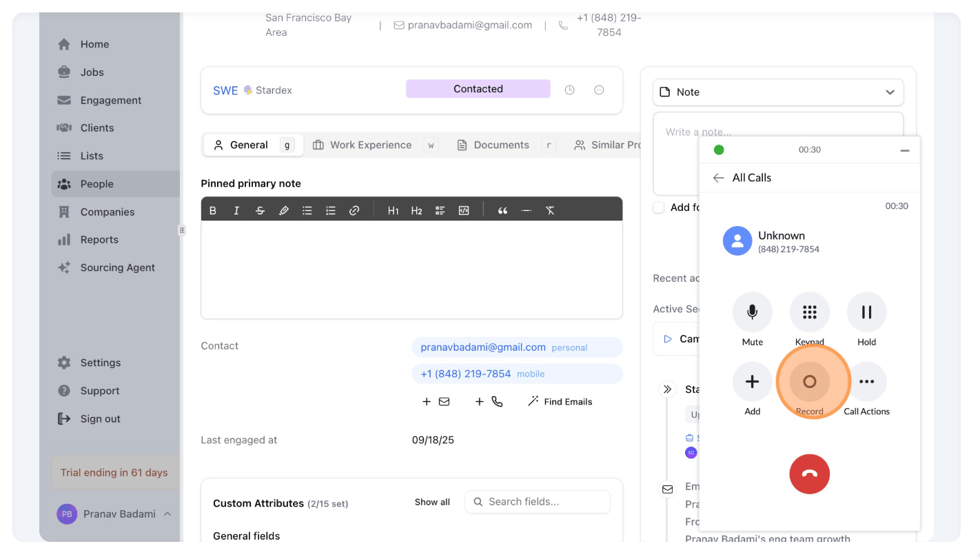This screenshot has height=557, width=980.
Task: Apply strikethrough formatting
Action: pyautogui.click(x=260, y=211)
